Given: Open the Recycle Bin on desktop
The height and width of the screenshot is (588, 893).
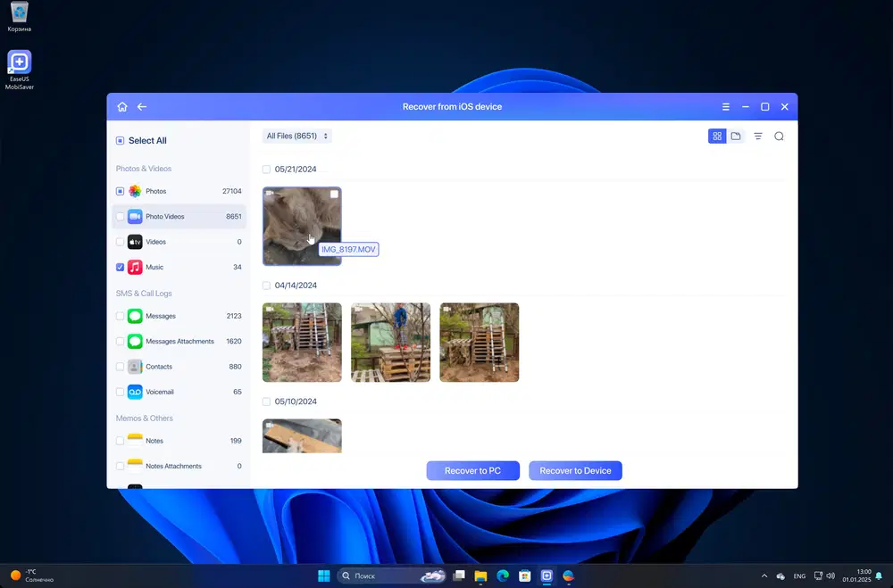Looking at the screenshot, I should click(20, 17).
